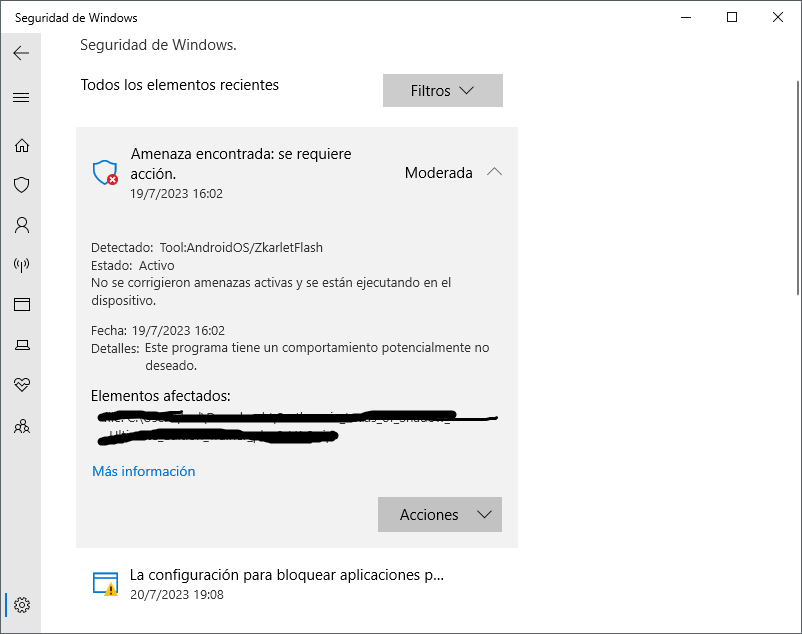Click the 'Todos los elementos recientes' heading
Viewport: 802px width, 634px height.
(180, 85)
